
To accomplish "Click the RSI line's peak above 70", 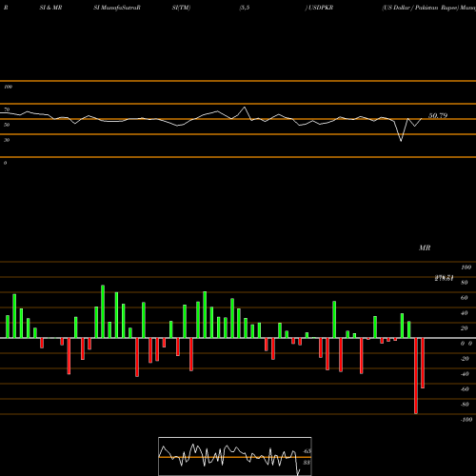I will coord(245,108).
